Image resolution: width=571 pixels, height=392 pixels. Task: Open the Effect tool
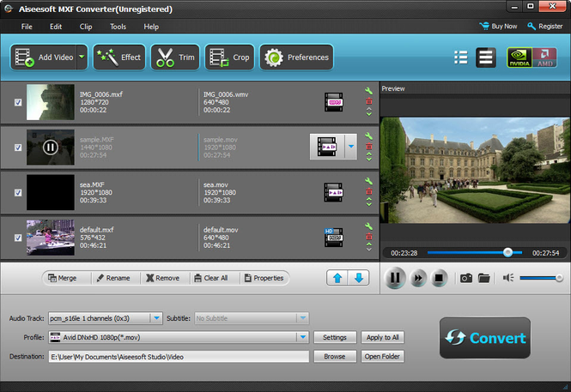point(119,57)
